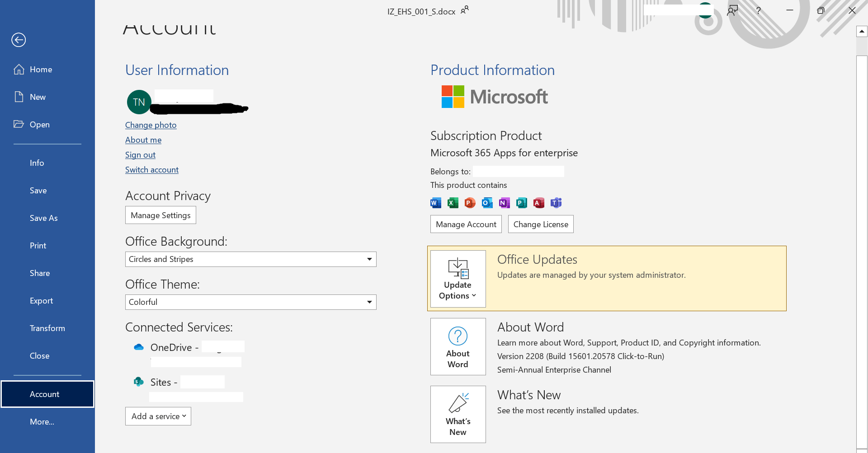Open Save As page
Viewport: 868px width, 453px height.
point(47,218)
